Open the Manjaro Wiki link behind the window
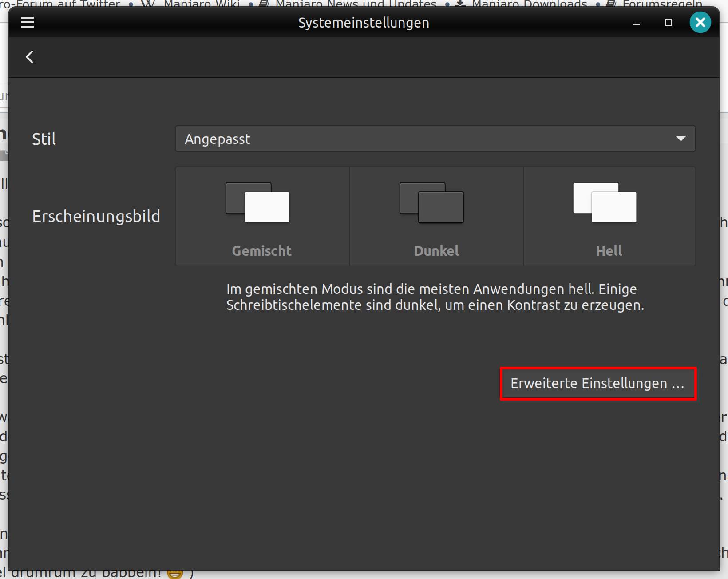Image resolution: width=728 pixels, height=579 pixels. coord(202,4)
